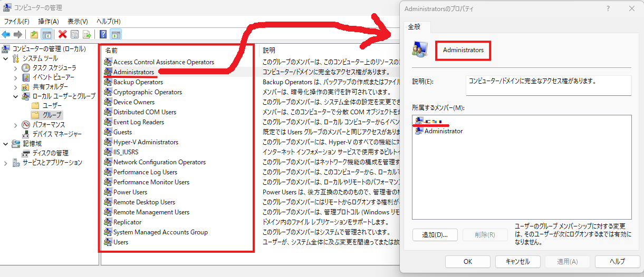Click the Guests group icon
The image size is (644, 277).
tap(108, 132)
